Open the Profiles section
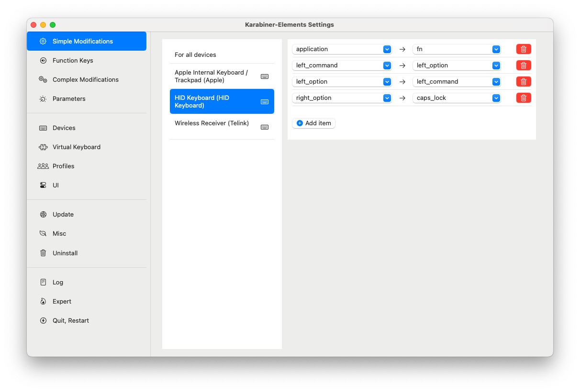This screenshot has height=392, width=580. (x=87, y=166)
